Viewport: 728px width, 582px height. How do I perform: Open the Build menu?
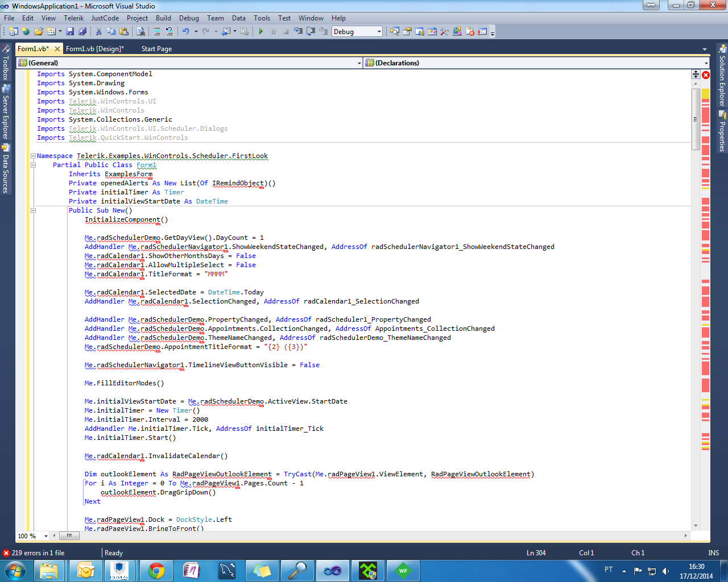pos(163,18)
